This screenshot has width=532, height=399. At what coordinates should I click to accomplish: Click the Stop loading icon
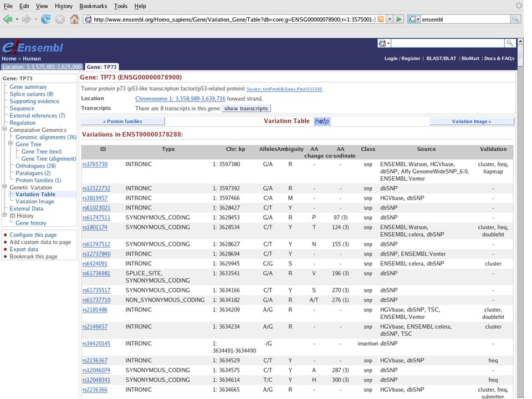coord(60,19)
